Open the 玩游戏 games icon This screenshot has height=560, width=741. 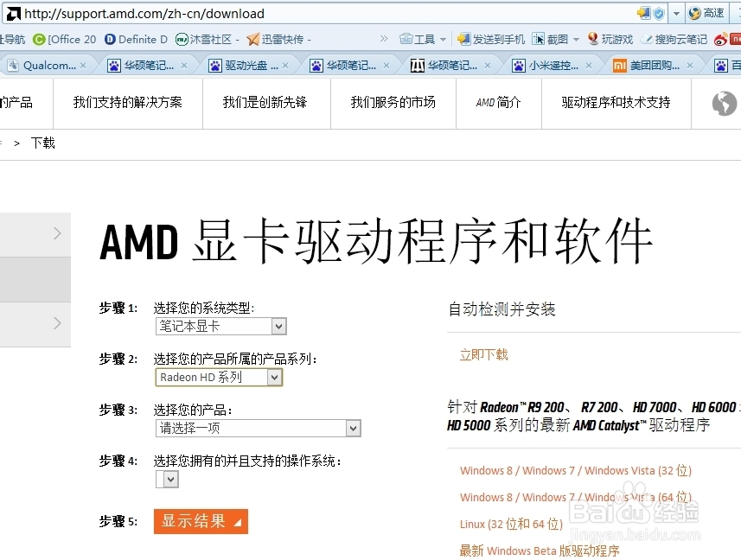point(611,39)
